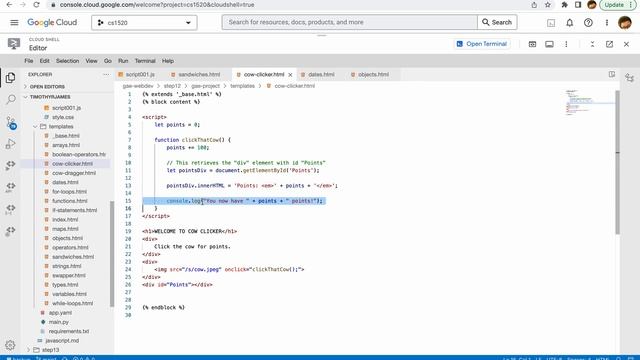Click the code minimap preview
The height and width of the screenshot is (360, 640).
click(x=589, y=103)
